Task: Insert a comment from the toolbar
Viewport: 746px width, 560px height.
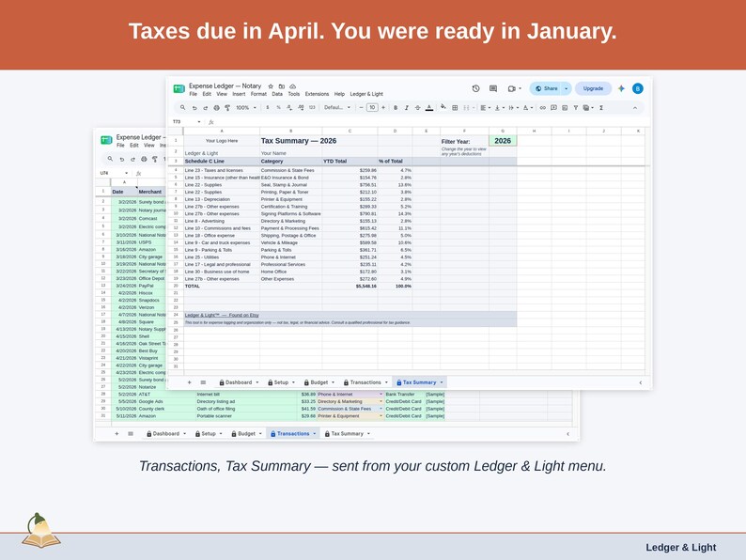Action: (553, 108)
